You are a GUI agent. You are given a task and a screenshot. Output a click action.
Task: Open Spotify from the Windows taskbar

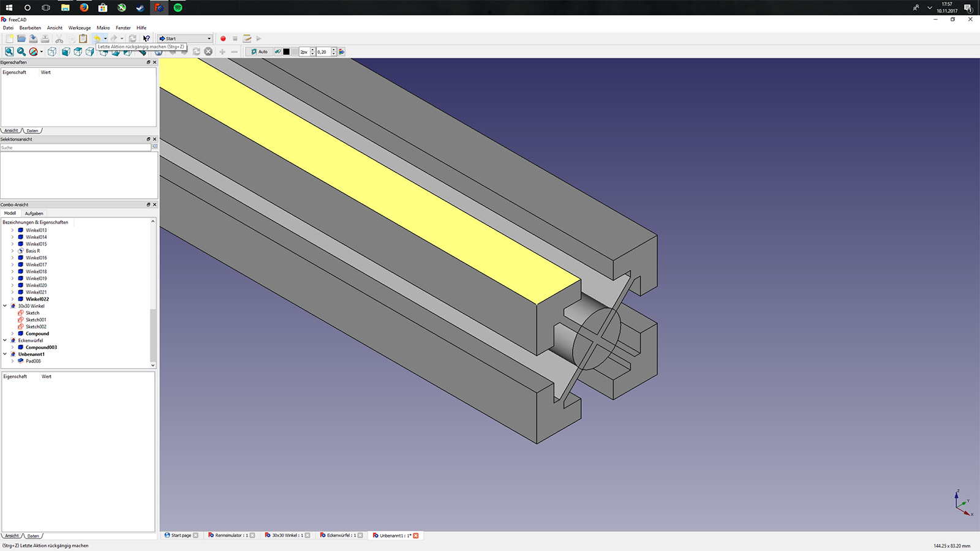click(178, 7)
